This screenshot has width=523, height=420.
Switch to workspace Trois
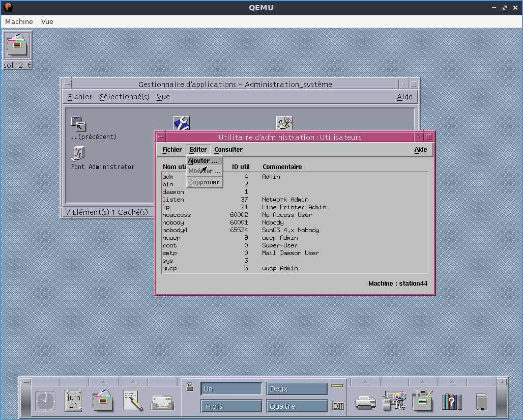tap(231, 406)
